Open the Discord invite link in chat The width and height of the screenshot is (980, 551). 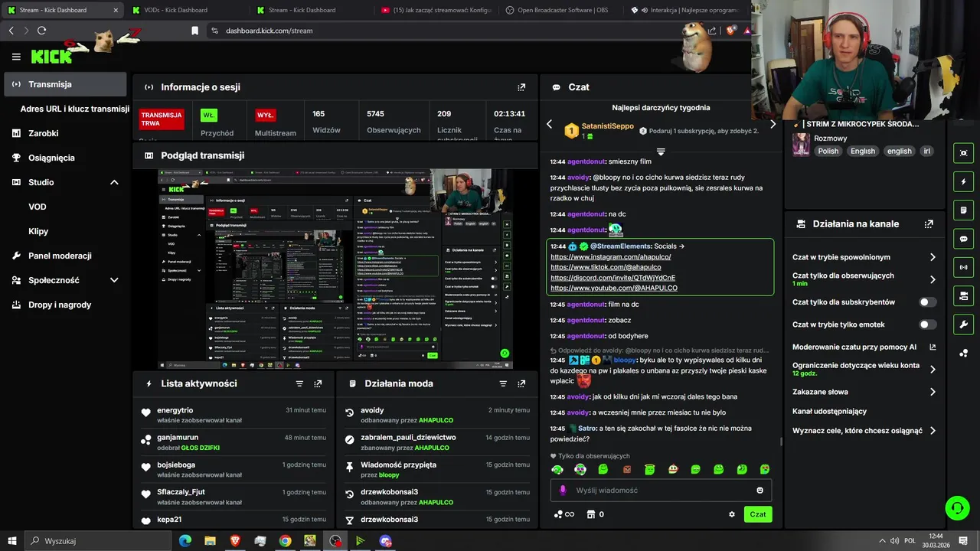coord(612,278)
